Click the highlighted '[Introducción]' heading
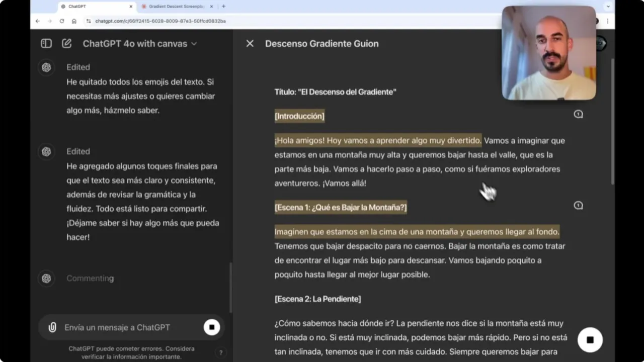This screenshot has width=644, height=362. (299, 116)
